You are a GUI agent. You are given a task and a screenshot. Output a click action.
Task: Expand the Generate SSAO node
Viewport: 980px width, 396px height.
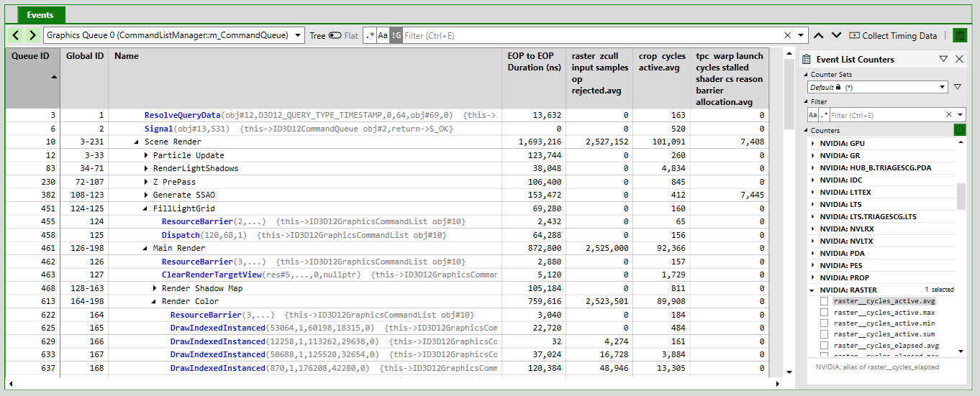(146, 195)
